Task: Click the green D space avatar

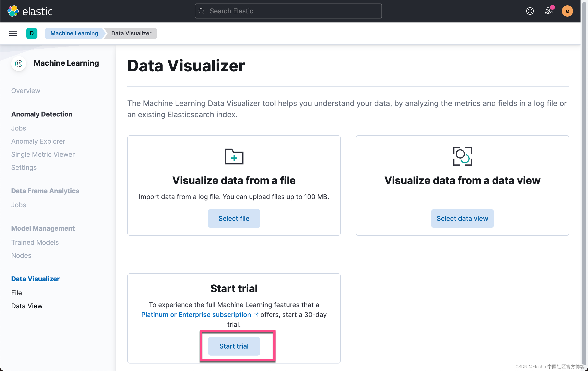Action: 32,33
